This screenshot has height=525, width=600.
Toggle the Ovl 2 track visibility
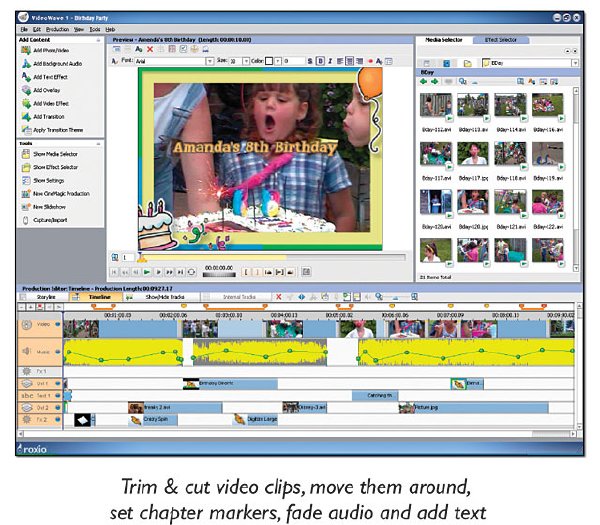(58, 408)
